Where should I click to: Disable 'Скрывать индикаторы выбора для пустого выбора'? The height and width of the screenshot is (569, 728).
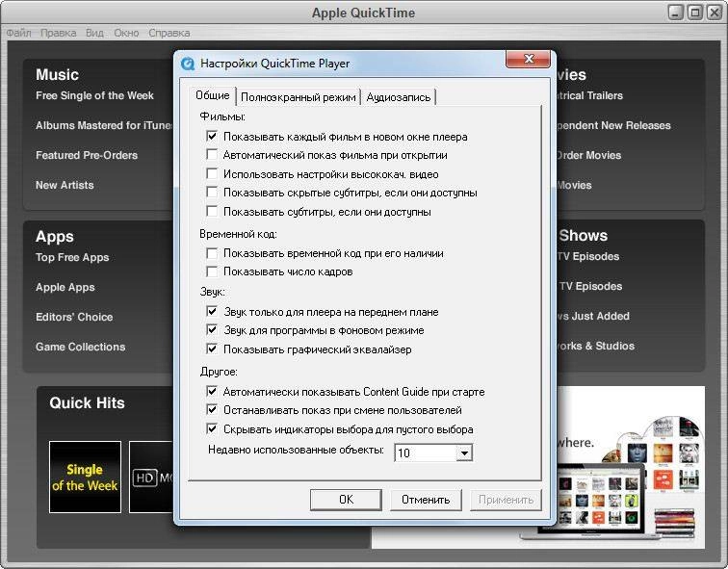[x=212, y=428]
